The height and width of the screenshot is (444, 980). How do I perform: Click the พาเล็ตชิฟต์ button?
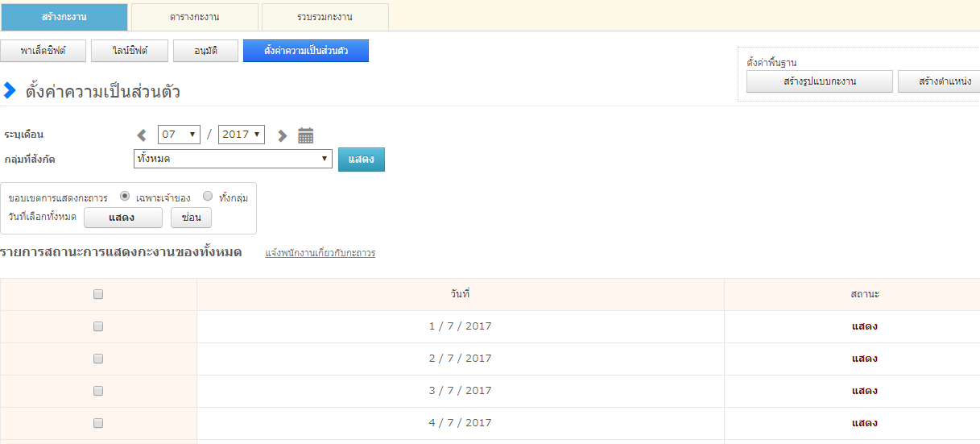tap(43, 51)
